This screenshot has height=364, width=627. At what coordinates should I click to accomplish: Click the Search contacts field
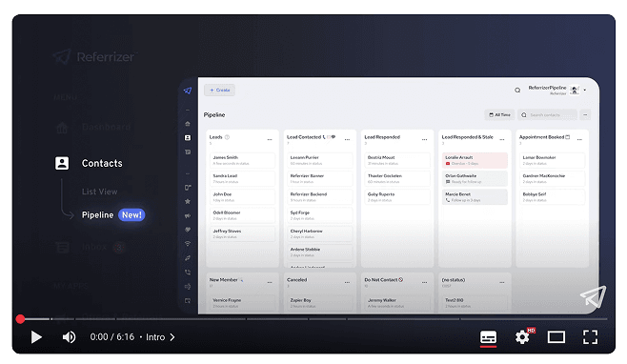(x=547, y=114)
